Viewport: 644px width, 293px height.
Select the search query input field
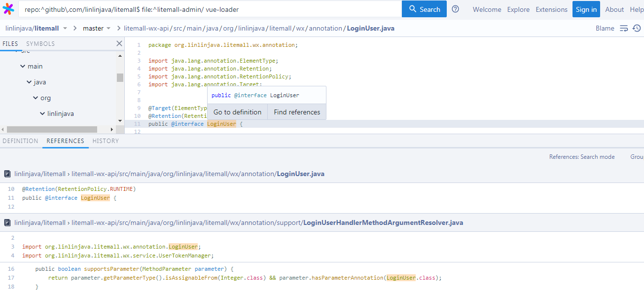pyautogui.click(x=207, y=9)
